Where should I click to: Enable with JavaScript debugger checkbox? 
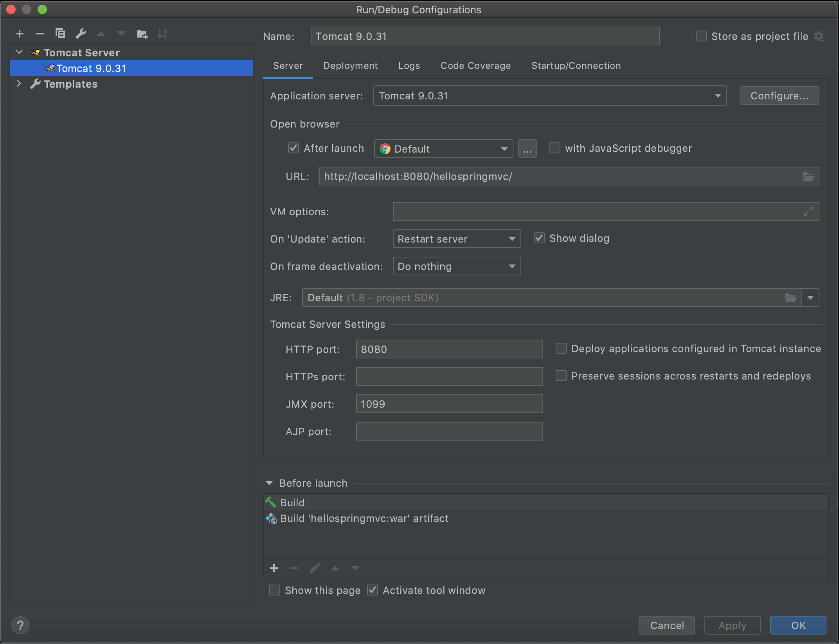(555, 148)
